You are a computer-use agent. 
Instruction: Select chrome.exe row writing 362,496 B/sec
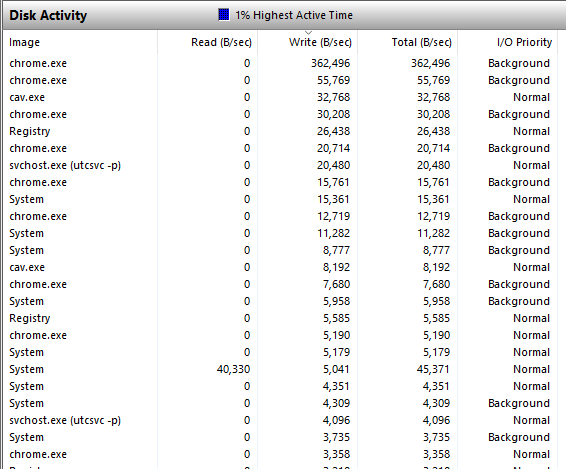point(280,63)
